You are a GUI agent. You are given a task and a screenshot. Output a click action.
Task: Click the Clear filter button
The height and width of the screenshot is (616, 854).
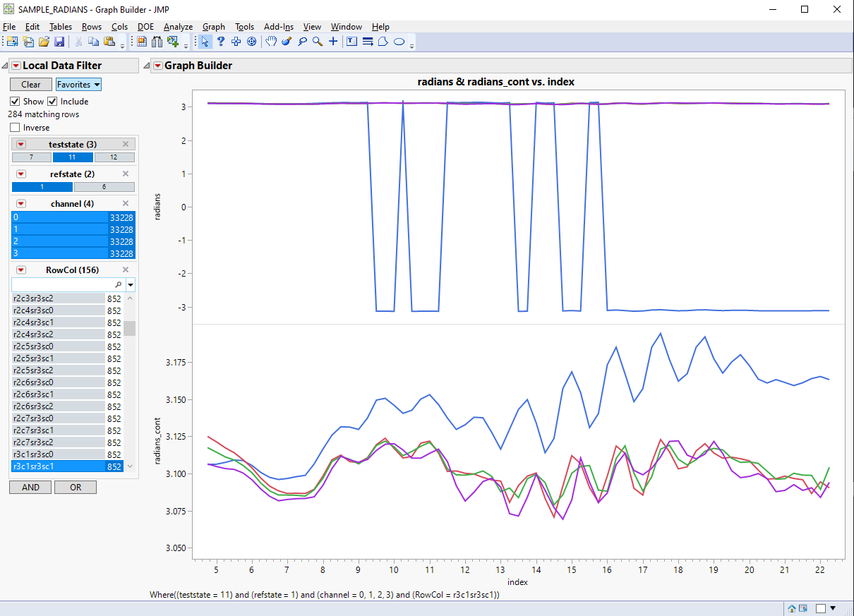[30, 84]
